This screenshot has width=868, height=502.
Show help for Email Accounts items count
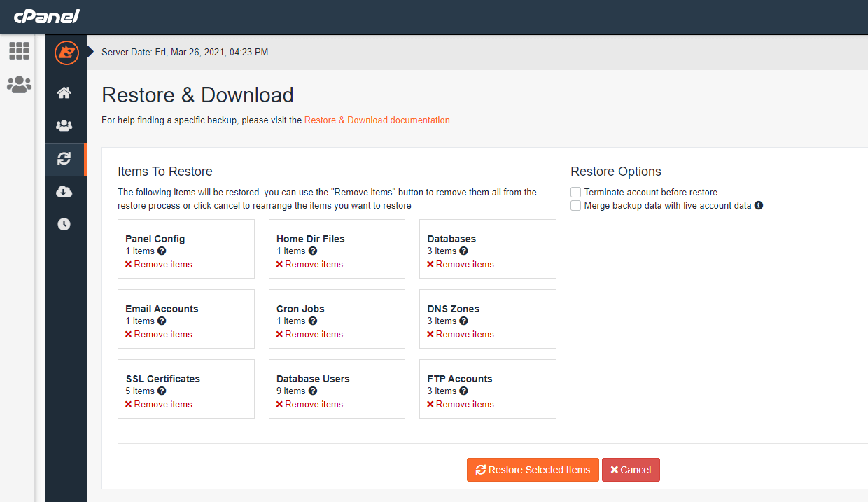click(162, 321)
